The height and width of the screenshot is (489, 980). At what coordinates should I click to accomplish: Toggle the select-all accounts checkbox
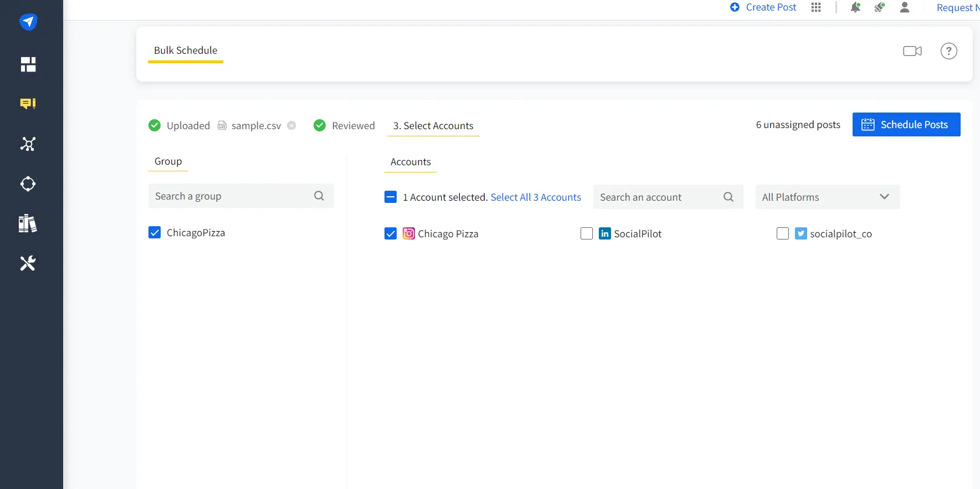click(x=391, y=197)
